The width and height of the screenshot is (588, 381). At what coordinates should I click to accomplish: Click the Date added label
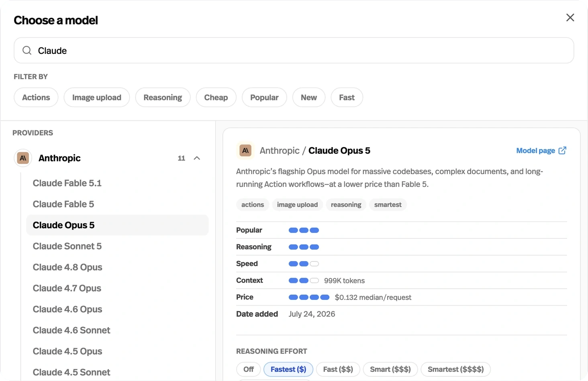click(257, 314)
